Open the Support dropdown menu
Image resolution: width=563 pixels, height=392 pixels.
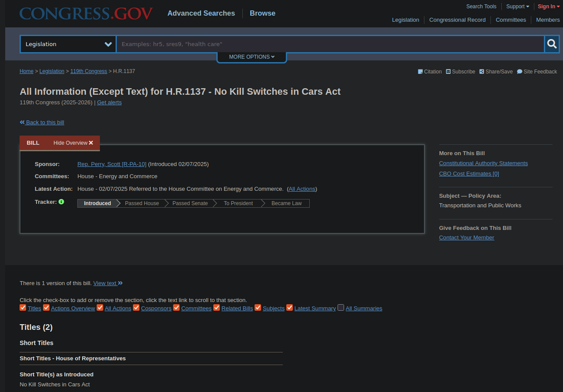(518, 7)
